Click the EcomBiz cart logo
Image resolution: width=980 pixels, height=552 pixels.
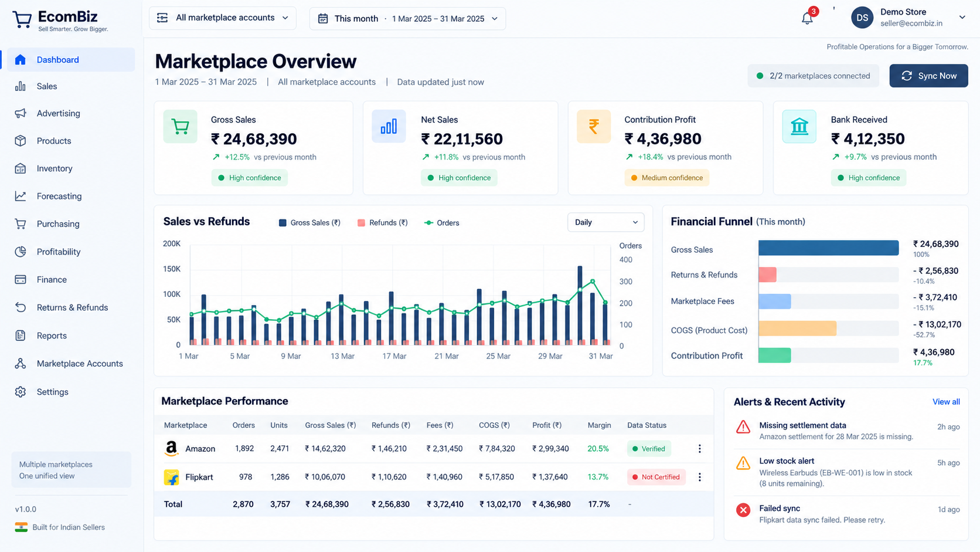22,19
